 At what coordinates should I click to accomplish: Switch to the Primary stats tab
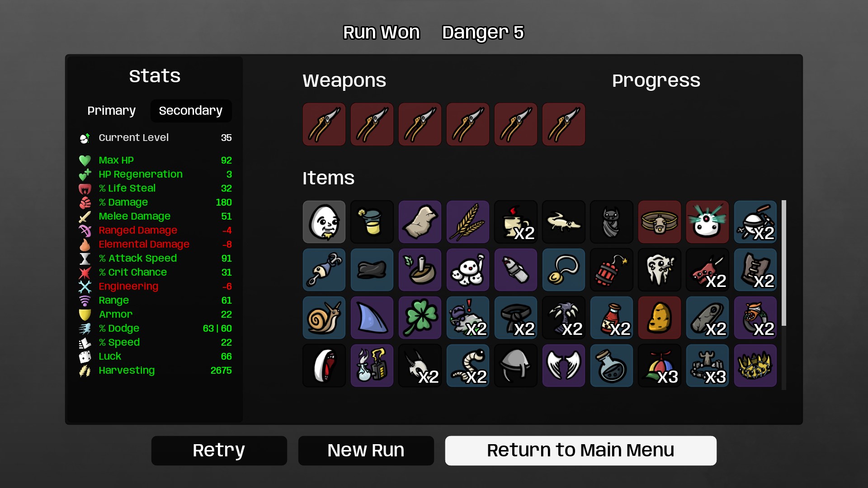point(112,111)
